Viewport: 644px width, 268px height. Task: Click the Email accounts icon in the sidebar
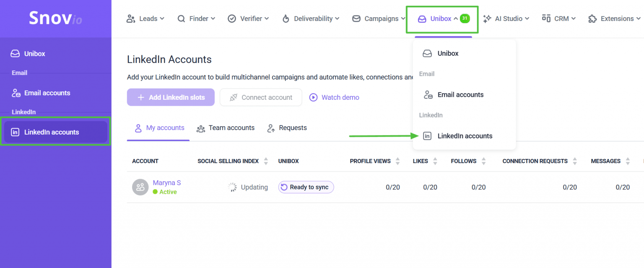16,93
